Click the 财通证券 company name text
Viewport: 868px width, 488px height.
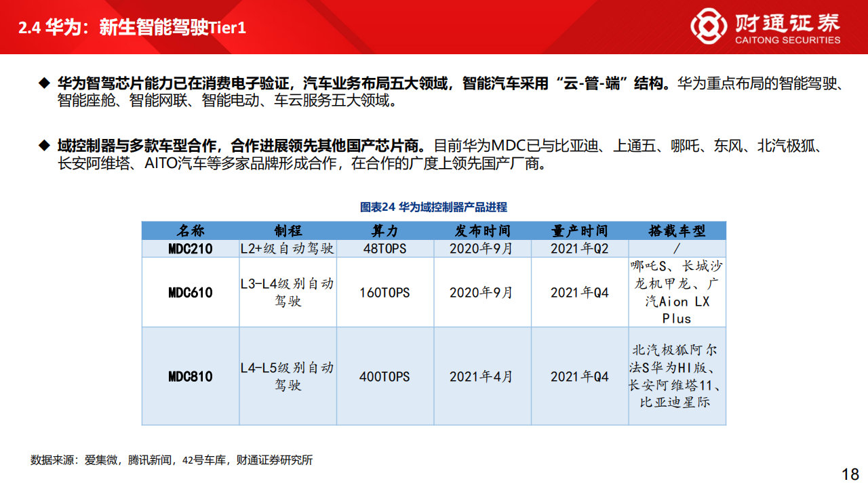[x=787, y=22]
